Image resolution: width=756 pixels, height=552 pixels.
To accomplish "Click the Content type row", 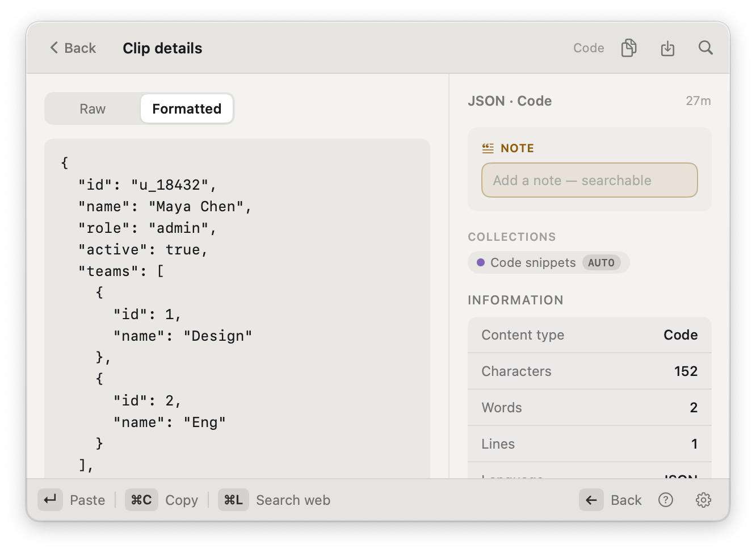I will (x=589, y=335).
